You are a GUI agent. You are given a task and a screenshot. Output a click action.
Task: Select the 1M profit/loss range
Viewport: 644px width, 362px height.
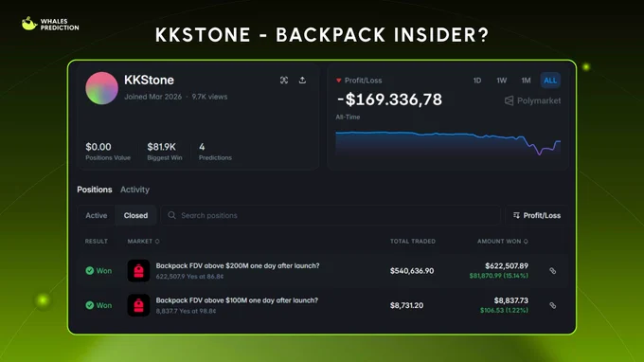pyautogui.click(x=526, y=81)
